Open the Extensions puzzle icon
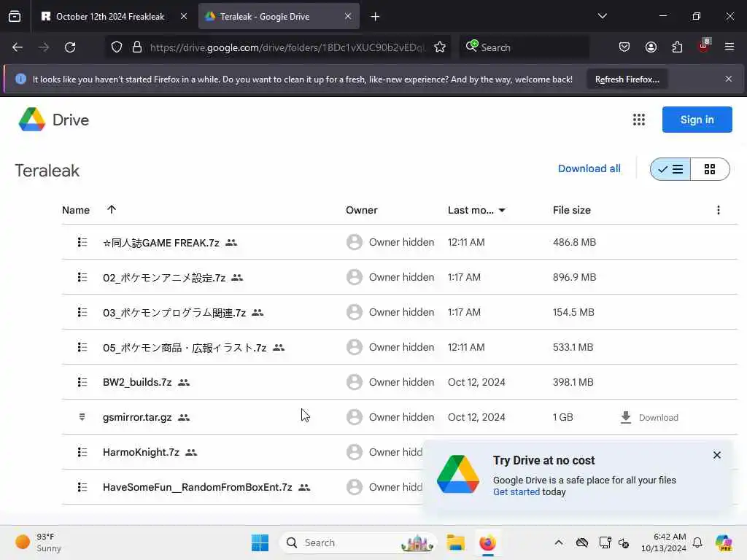747x560 pixels. tap(677, 47)
